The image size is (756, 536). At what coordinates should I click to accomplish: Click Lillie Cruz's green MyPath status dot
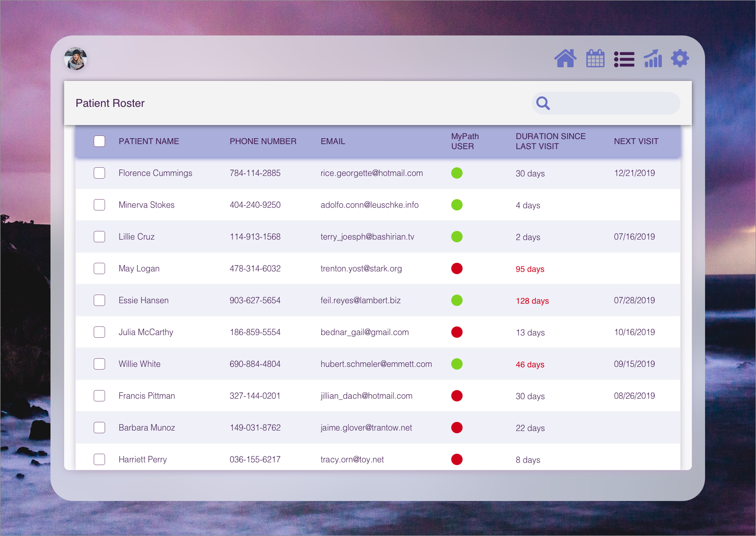pyautogui.click(x=457, y=236)
